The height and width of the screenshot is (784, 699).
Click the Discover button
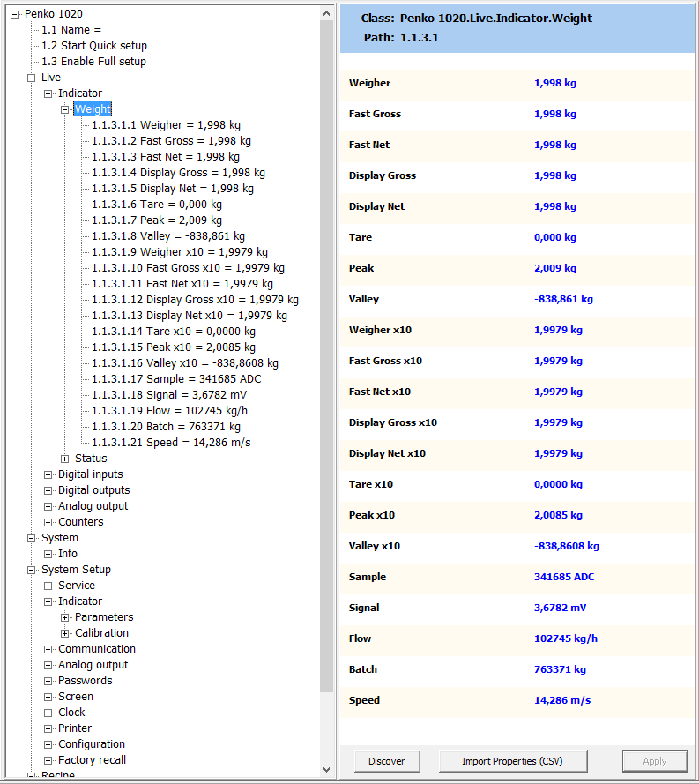(x=387, y=761)
